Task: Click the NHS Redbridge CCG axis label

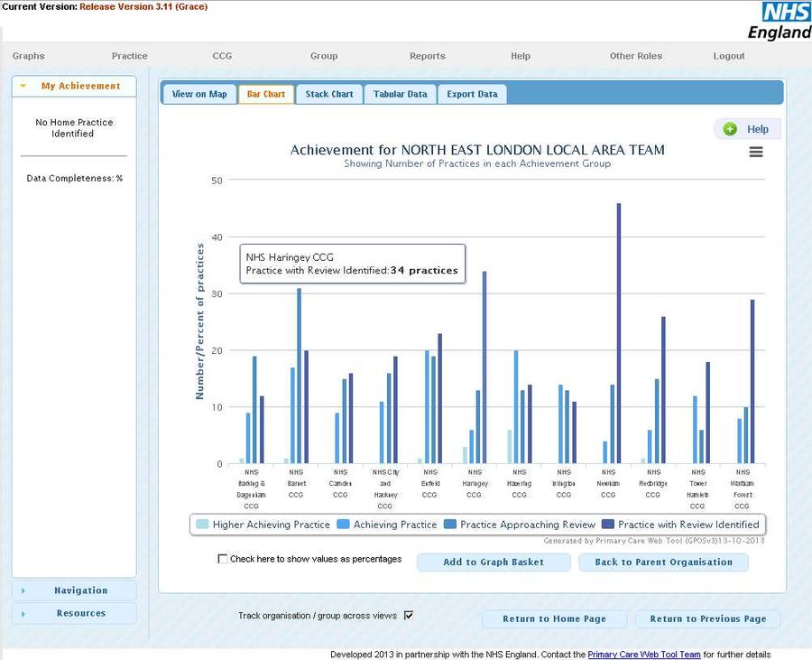Action: (653, 483)
